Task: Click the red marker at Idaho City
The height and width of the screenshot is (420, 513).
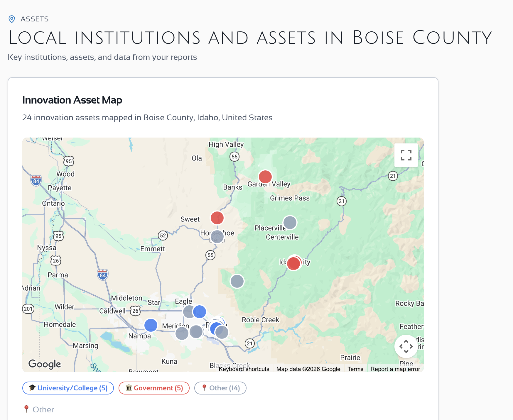Action: tap(293, 263)
